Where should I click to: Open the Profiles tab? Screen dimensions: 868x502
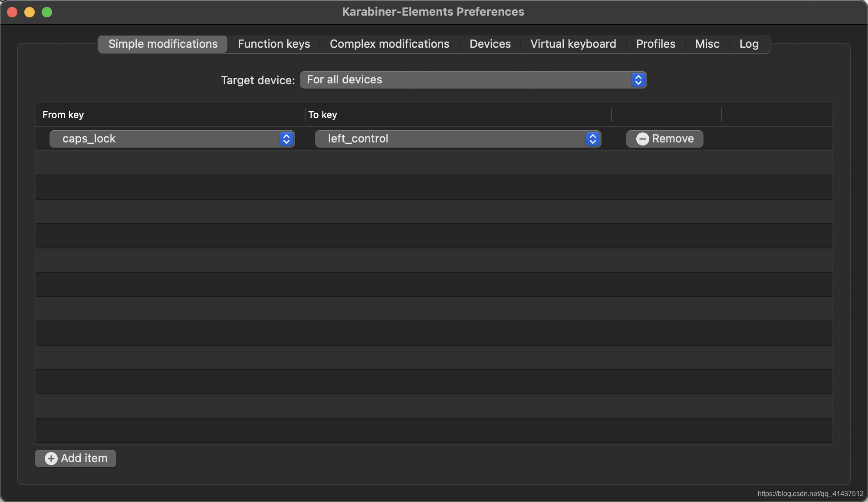pos(655,44)
